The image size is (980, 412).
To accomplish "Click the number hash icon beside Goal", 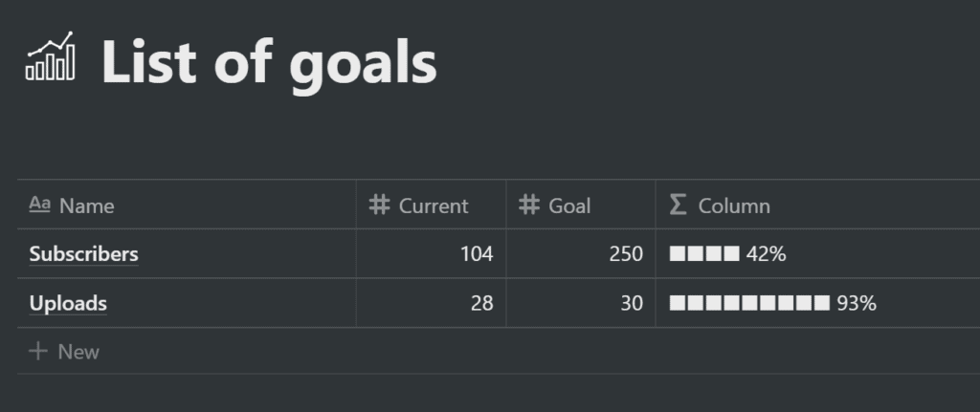I will (x=528, y=205).
